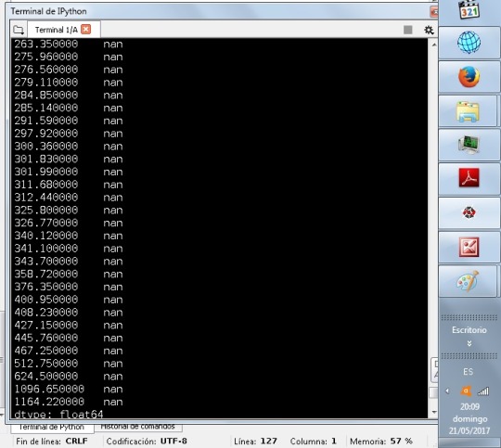Open Firefox from the taskbar

tap(469, 77)
